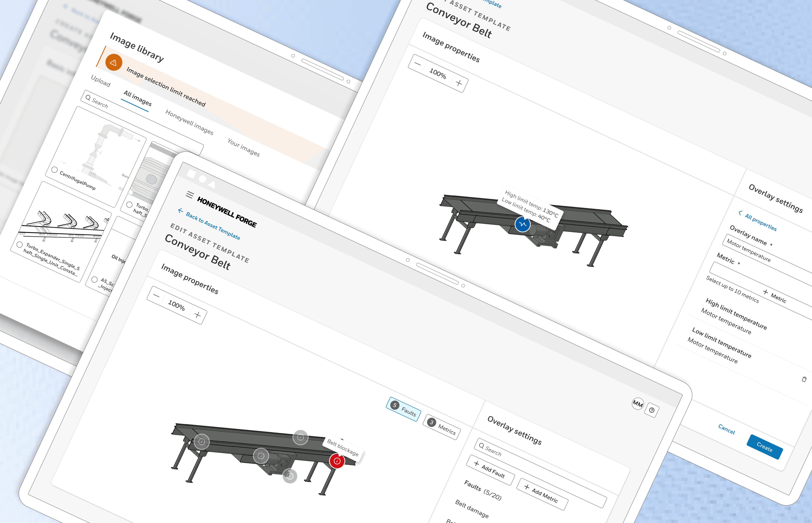Select the Turbo_Expander_Single_Shaft_Single_Unit radio button
The height and width of the screenshot is (523, 812).
pos(20,244)
